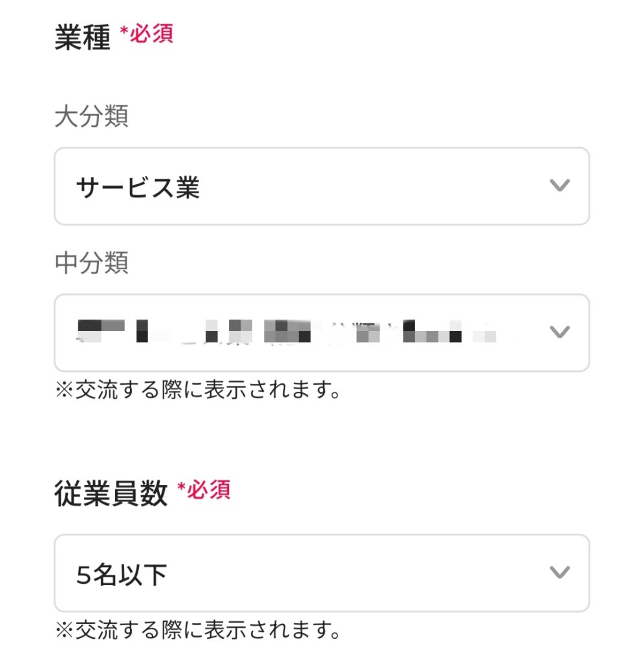This screenshot has height=662, width=644.
Task: Click the 大分類 field label
Action: click(91, 117)
